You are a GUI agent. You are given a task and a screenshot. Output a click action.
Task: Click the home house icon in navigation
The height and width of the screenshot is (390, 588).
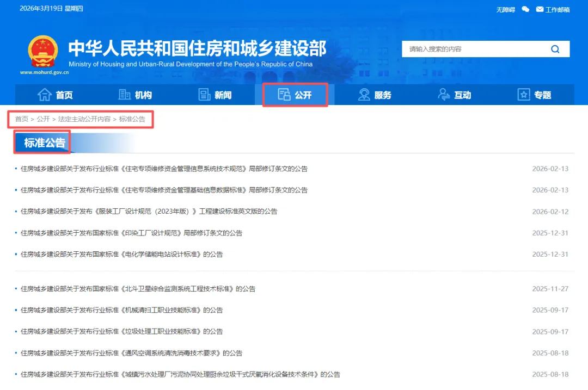click(x=44, y=95)
